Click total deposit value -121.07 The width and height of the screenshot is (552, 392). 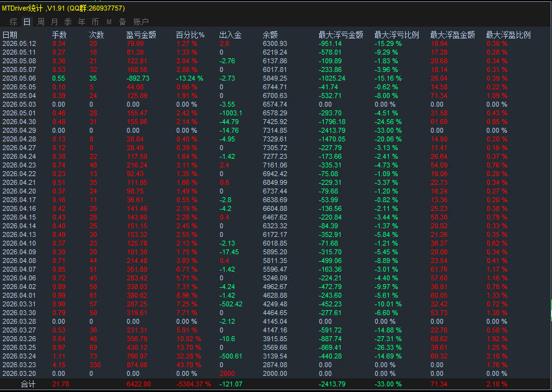pyautogui.click(x=231, y=385)
